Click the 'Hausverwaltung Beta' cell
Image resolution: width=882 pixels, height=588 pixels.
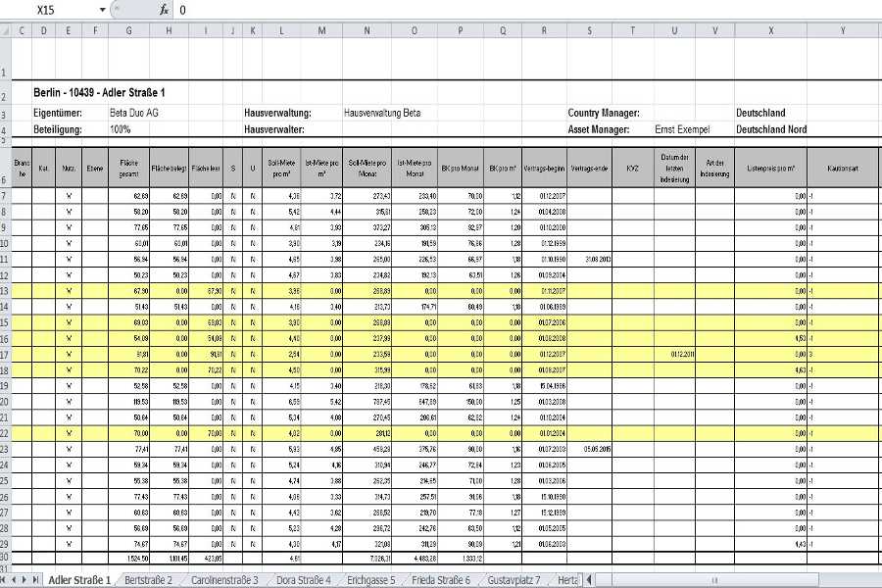(382, 113)
